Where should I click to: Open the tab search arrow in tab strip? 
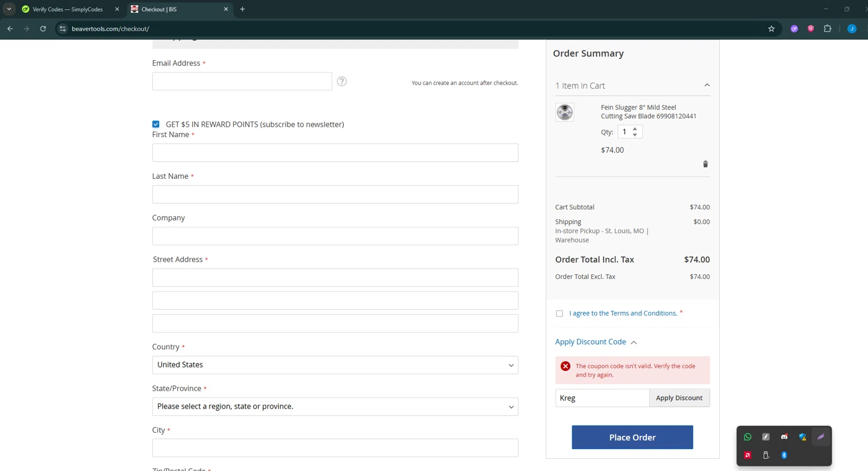pyautogui.click(x=9, y=9)
